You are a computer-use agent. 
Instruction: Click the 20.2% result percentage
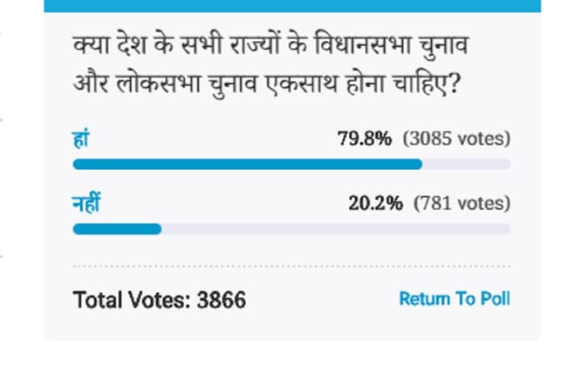pyautogui.click(x=375, y=204)
